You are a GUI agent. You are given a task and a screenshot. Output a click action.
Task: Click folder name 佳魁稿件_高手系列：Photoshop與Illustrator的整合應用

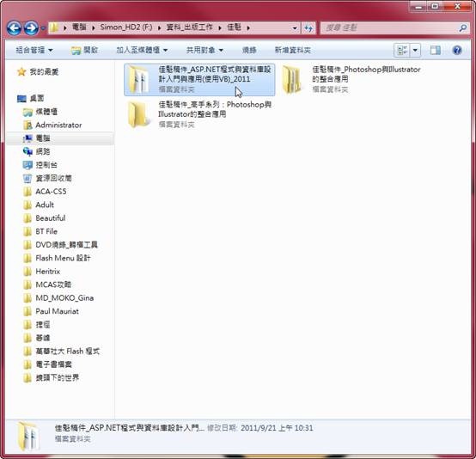(215, 109)
